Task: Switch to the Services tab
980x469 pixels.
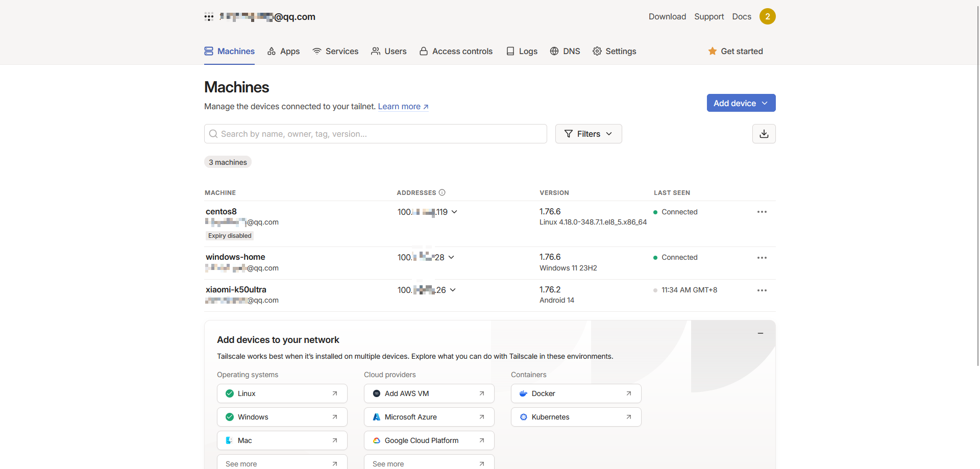Action: 335,51
